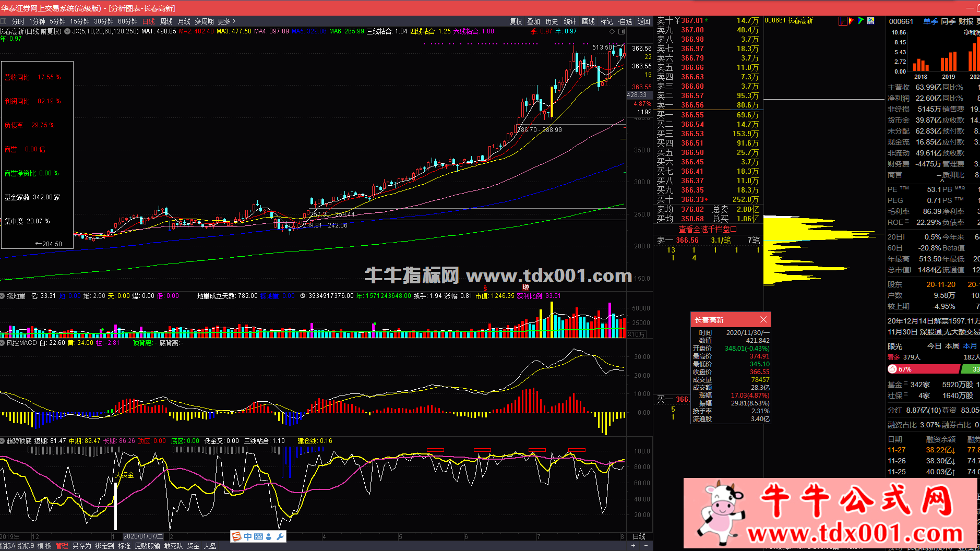
Task: Click Sogou user account icon
Action: click(x=269, y=536)
